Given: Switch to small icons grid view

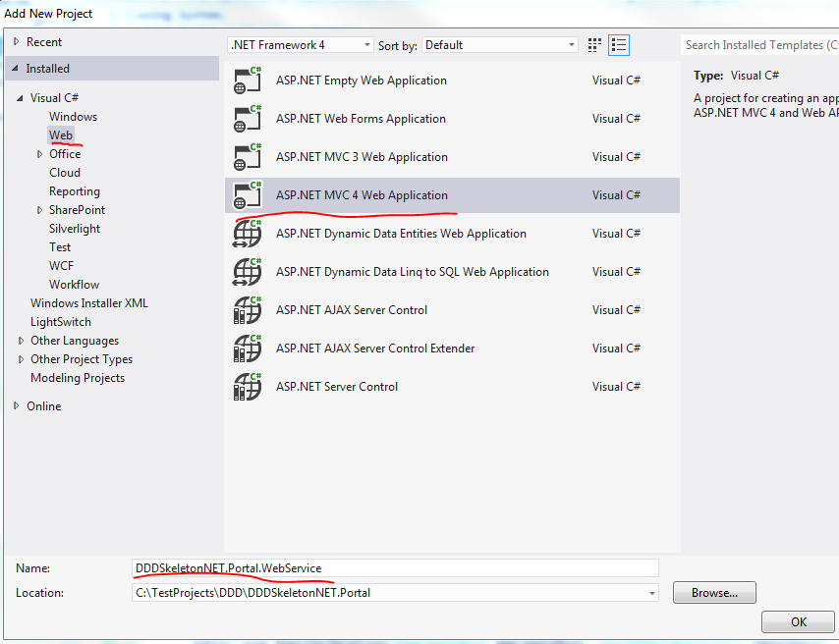Looking at the screenshot, I should click(594, 45).
